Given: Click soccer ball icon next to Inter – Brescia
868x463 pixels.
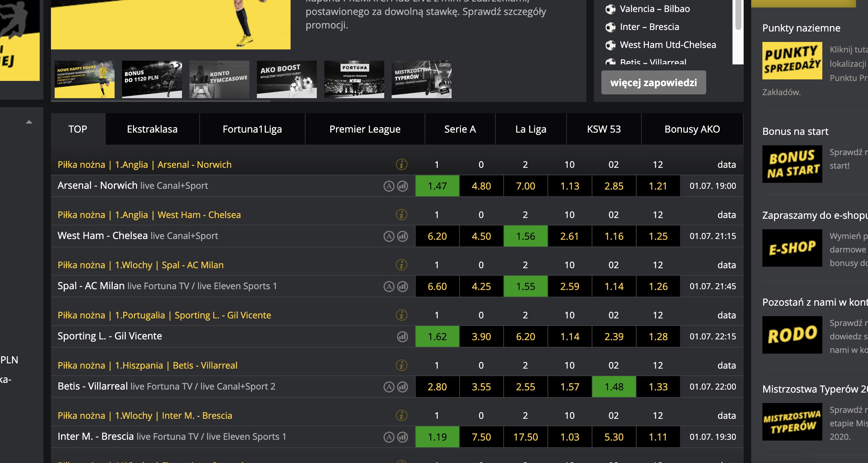Looking at the screenshot, I should click(610, 27).
